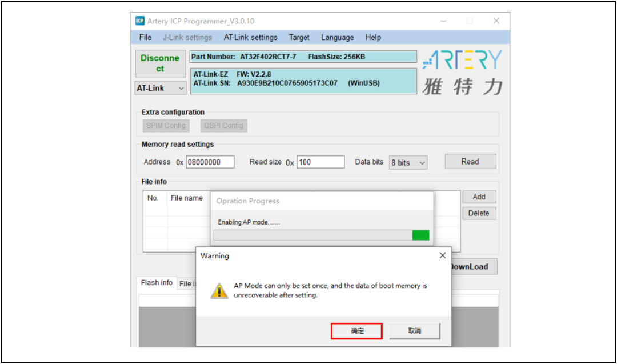The height and width of the screenshot is (364, 617).
Task: Click the Add file button
Action: coord(479,197)
